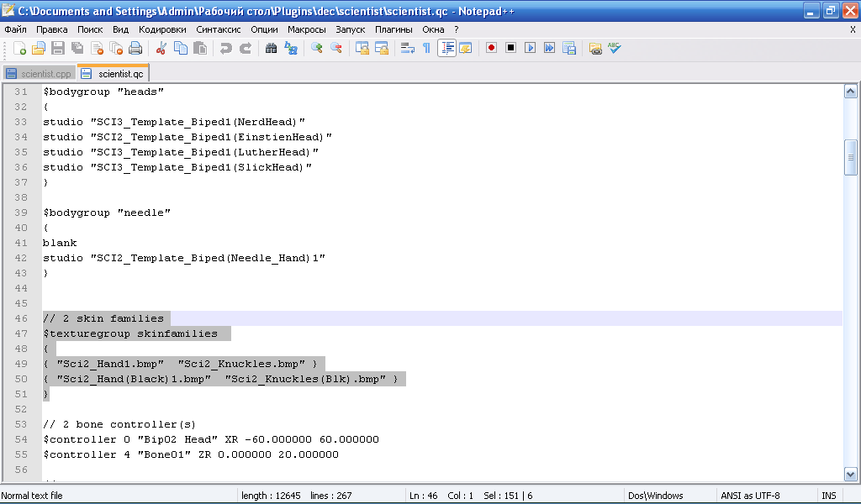The image size is (861, 504).
Task: Zoom in with the magnifier plus icon
Action: pos(316,48)
